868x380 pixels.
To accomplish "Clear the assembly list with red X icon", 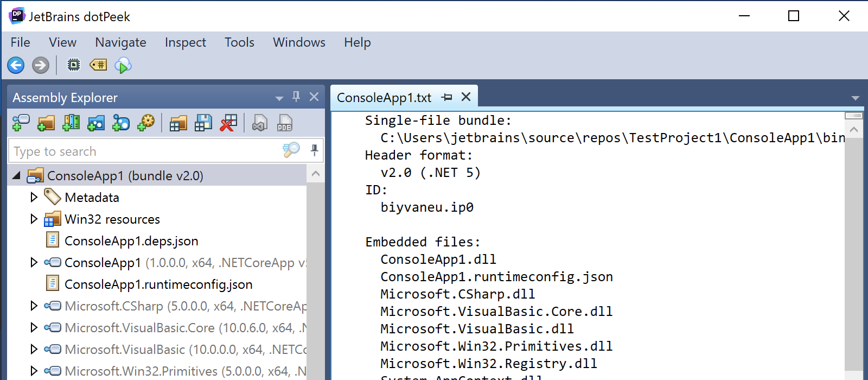I will (x=228, y=123).
